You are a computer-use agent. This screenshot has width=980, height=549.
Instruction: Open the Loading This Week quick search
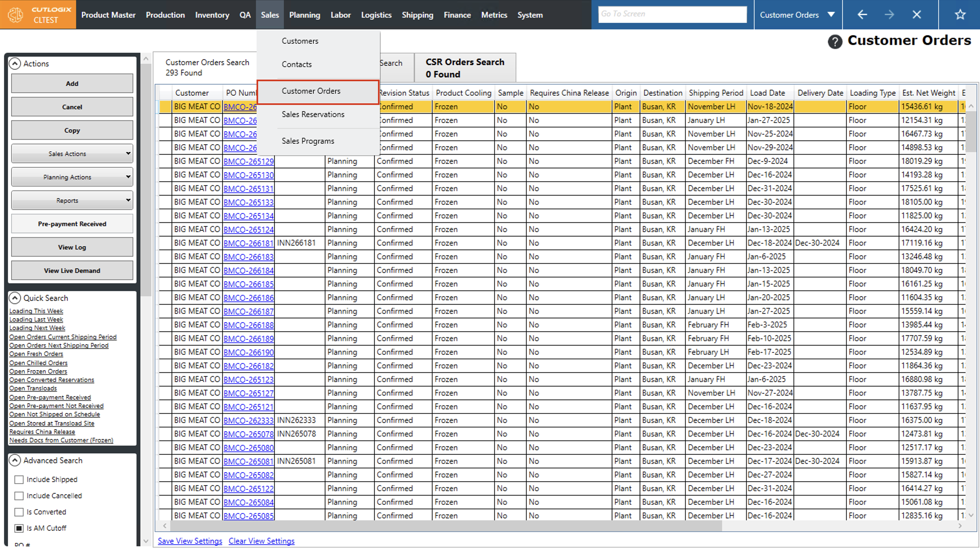pyautogui.click(x=36, y=311)
